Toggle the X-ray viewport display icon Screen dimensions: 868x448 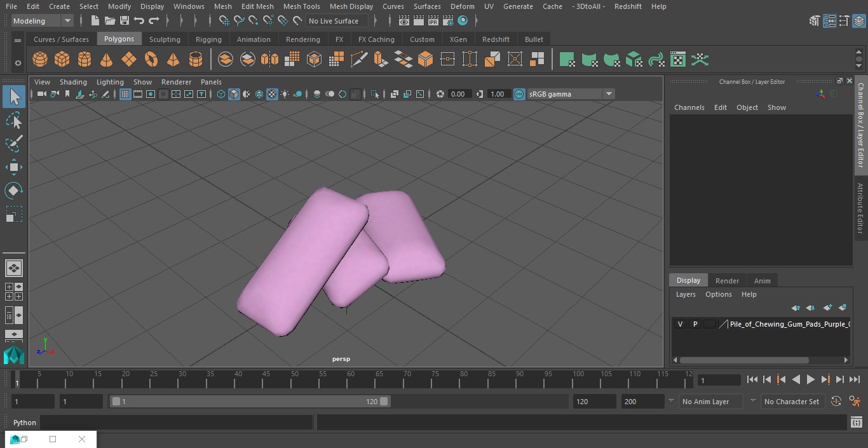coord(394,94)
